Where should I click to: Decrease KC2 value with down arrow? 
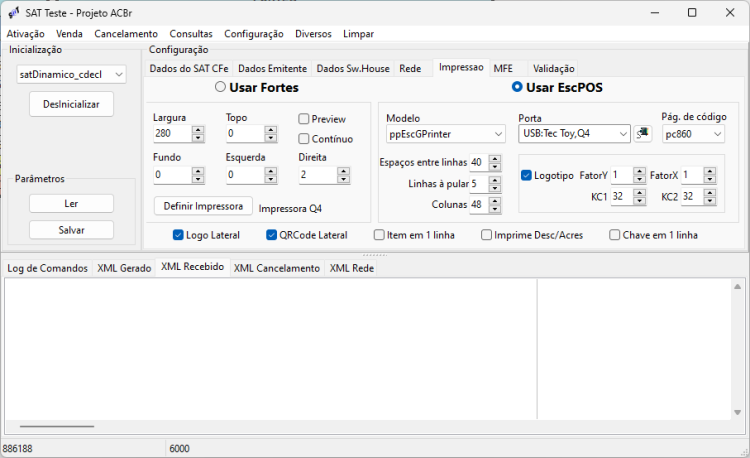click(x=710, y=201)
